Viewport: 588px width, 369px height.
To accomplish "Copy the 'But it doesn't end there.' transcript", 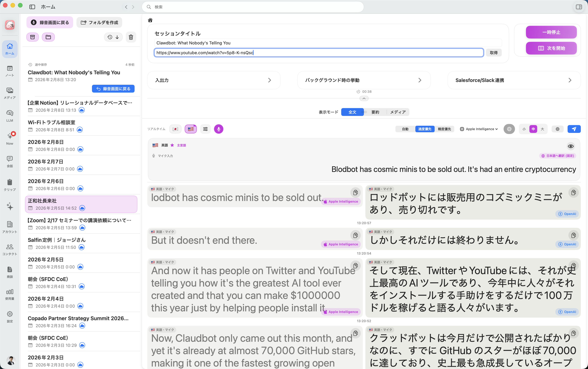I will click(355, 235).
